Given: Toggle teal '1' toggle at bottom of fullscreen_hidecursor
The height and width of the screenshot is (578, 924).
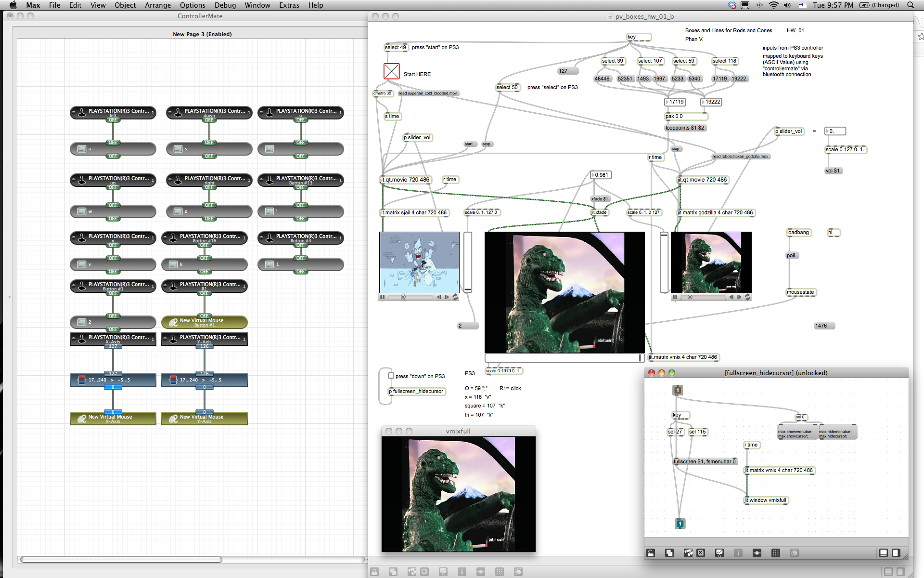Looking at the screenshot, I should [680, 524].
